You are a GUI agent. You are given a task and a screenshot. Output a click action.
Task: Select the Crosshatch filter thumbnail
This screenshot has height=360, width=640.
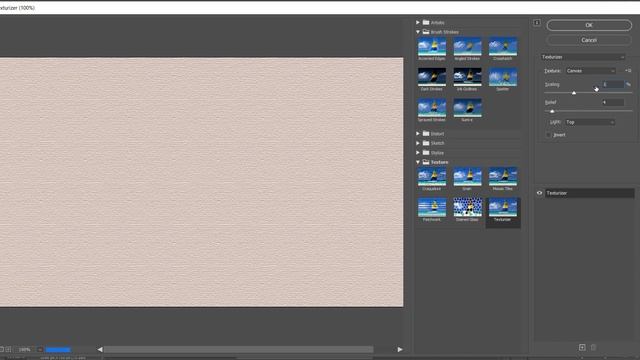(503, 47)
